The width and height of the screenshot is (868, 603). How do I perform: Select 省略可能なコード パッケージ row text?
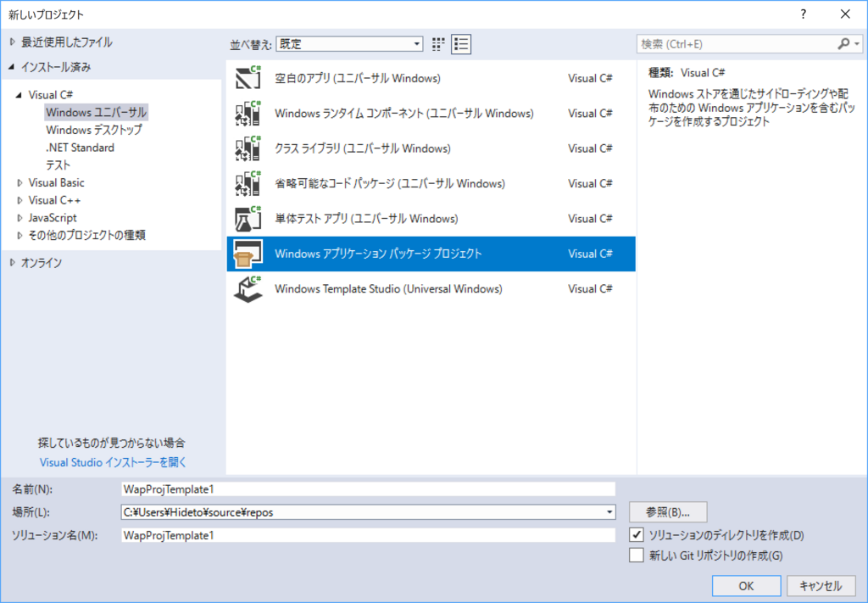390,183
